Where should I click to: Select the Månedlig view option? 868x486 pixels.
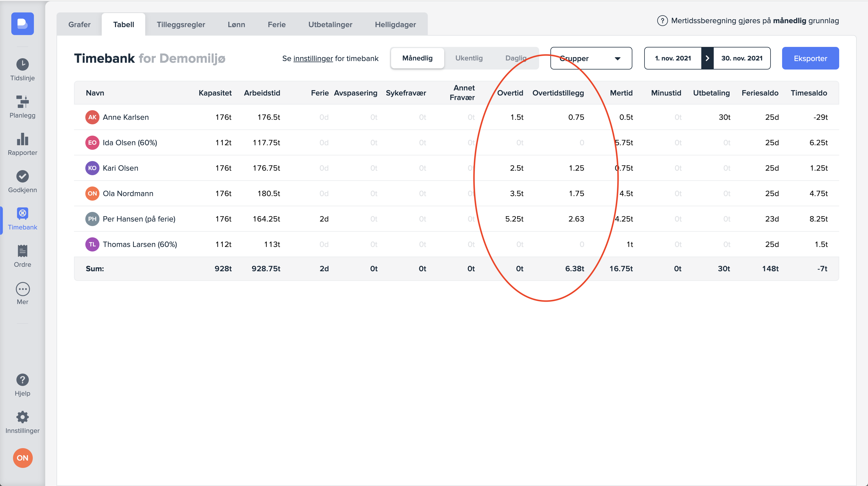tap(417, 58)
